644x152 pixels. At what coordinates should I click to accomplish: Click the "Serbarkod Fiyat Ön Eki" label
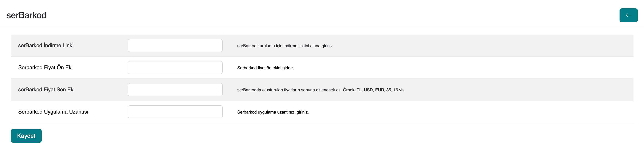point(45,67)
